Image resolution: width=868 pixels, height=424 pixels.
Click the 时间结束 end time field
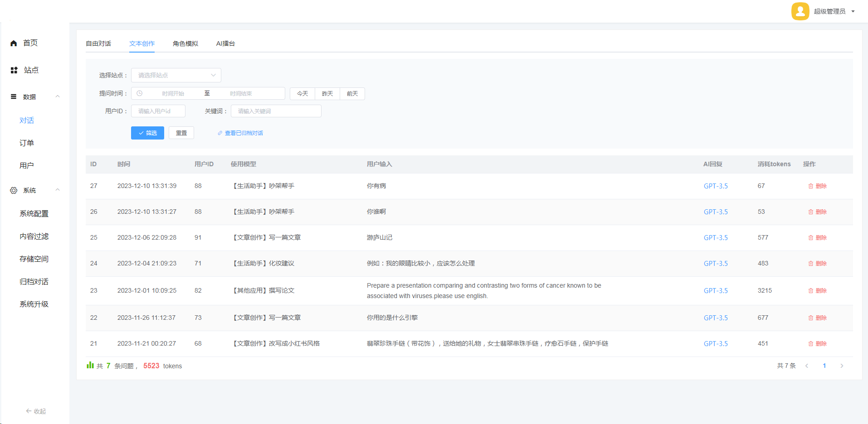pos(241,94)
